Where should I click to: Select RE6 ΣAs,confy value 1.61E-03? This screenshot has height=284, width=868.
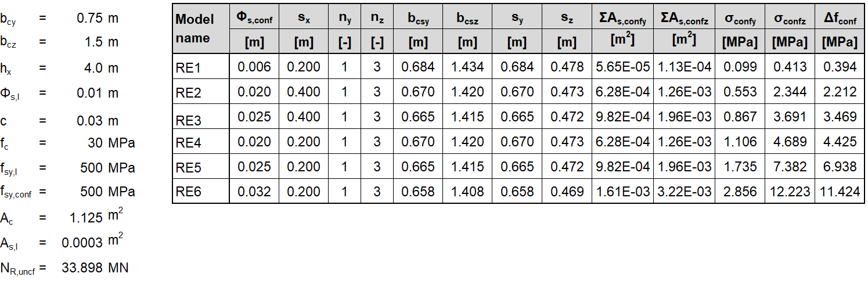point(622,192)
